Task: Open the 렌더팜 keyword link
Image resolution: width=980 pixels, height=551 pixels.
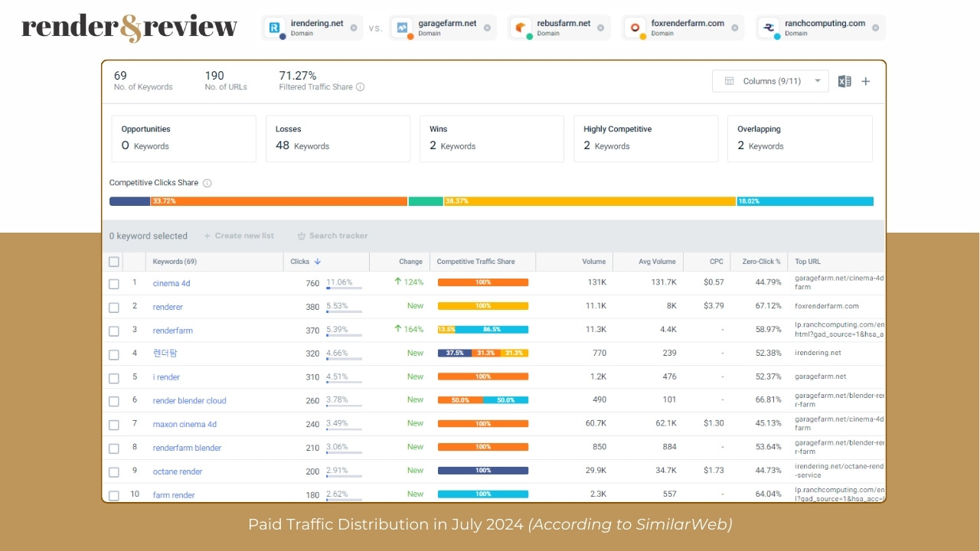Action: 165,354
